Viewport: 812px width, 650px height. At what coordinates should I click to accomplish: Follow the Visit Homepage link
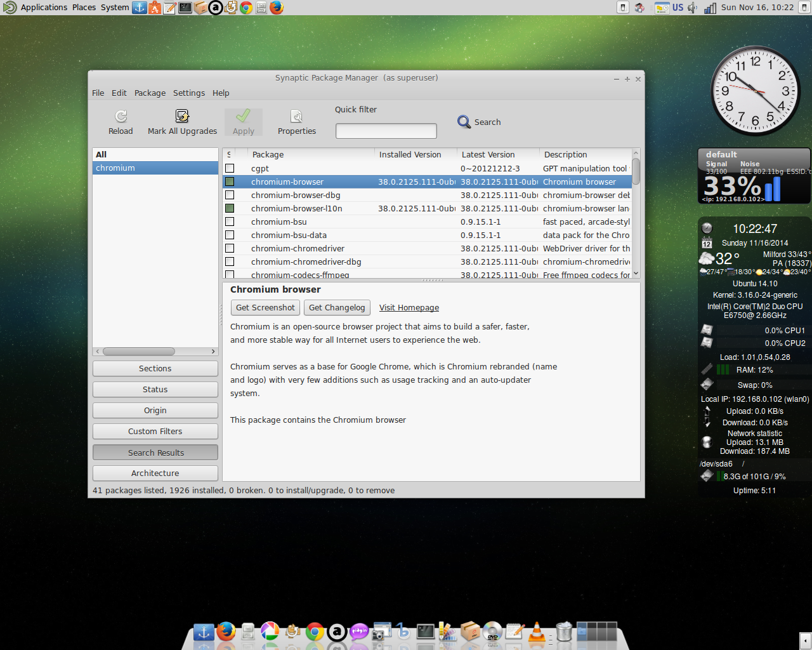pyautogui.click(x=409, y=307)
